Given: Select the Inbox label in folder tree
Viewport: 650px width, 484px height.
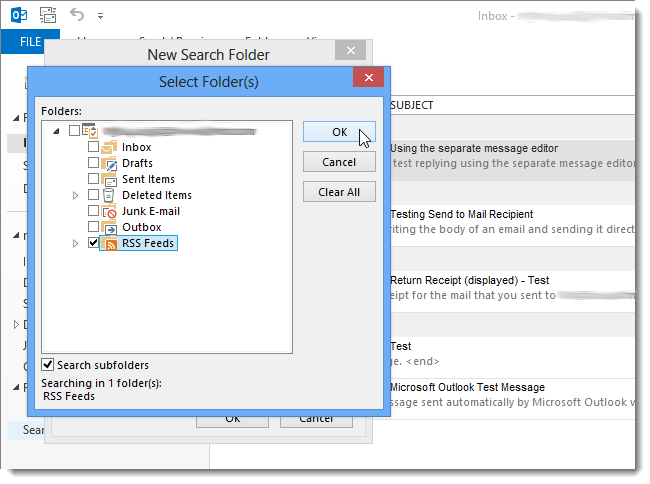Looking at the screenshot, I should pos(136,147).
